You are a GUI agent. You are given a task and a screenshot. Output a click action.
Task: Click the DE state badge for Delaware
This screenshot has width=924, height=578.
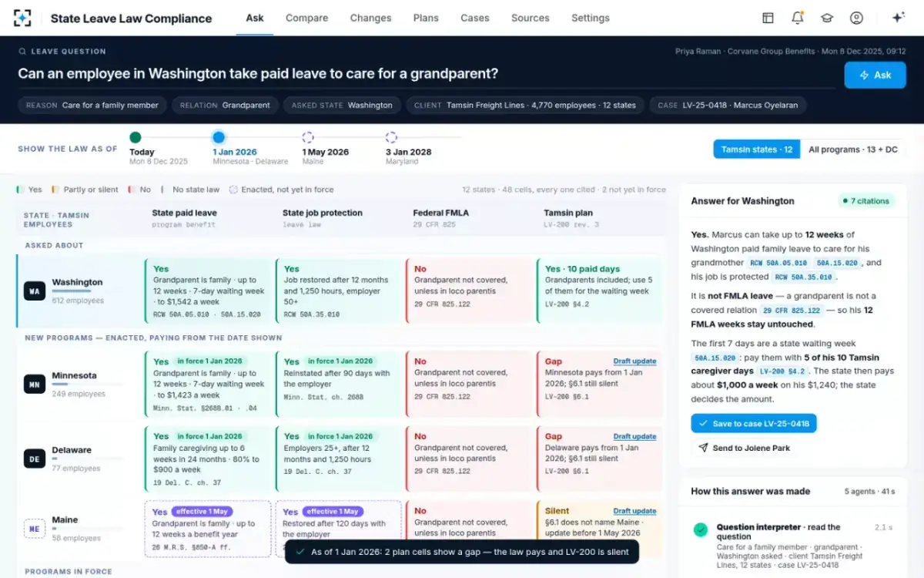(35, 459)
